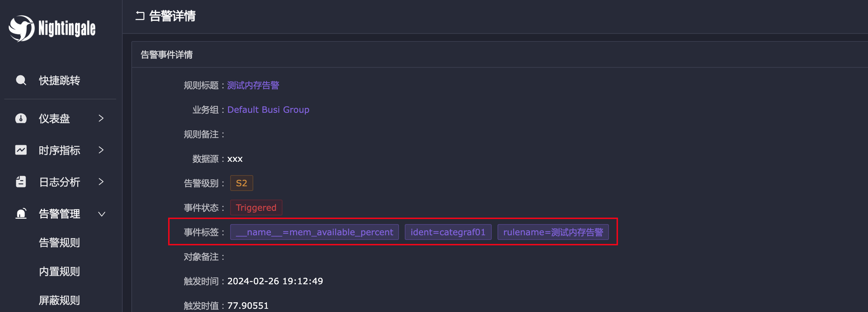Screen dimensions: 868x312
Task: Click the rulename=测试内存告警 tag
Action: [553, 232]
